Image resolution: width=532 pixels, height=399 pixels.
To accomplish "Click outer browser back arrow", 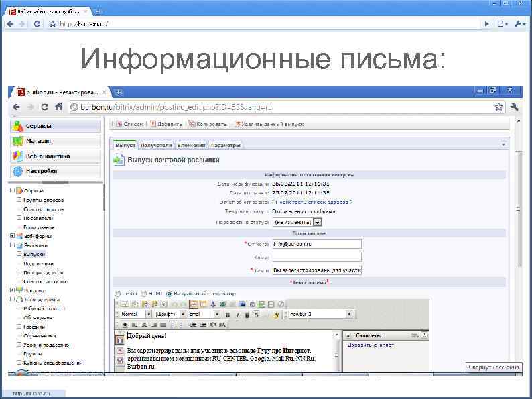I will [10, 24].
